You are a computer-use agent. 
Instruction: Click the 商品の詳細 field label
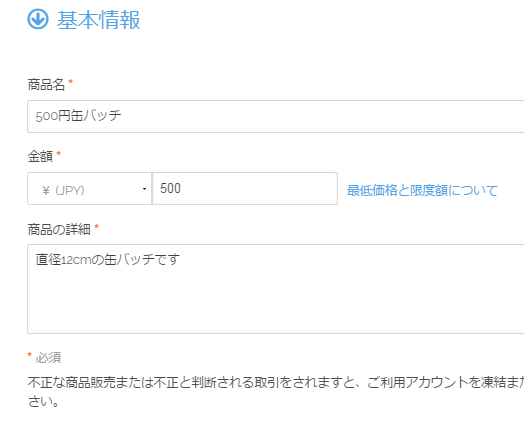click(x=59, y=229)
